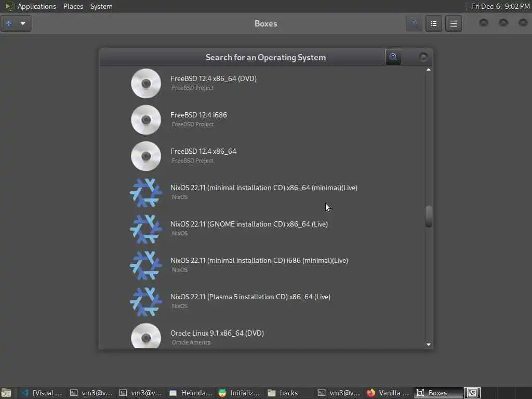Image resolution: width=532 pixels, height=399 pixels.
Task: Choose NixOS 22.11 GNOME installation CD text
Action: tap(249, 224)
